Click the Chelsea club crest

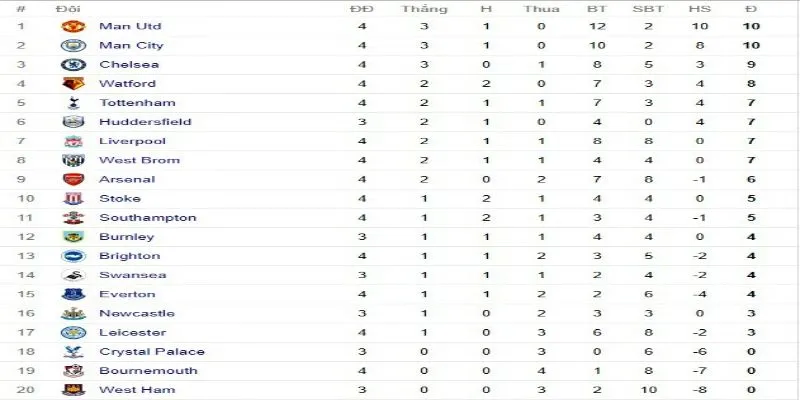73,65
